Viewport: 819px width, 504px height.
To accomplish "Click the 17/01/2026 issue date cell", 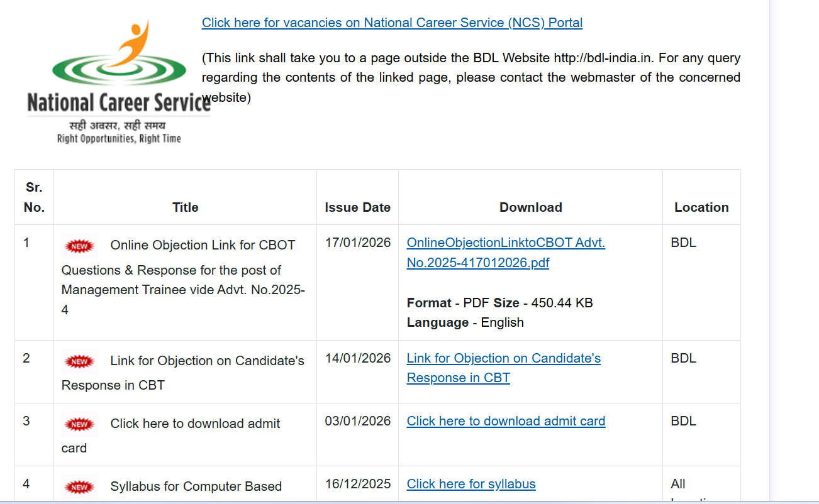I will (358, 243).
